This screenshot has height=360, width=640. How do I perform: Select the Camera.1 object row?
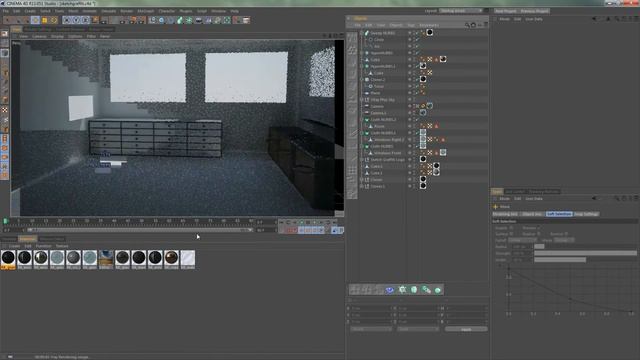pos(378,113)
